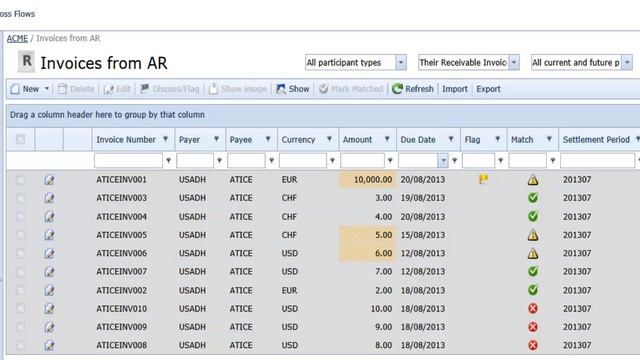
Task: Click the New toolbar button
Action: [x=25, y=89]
